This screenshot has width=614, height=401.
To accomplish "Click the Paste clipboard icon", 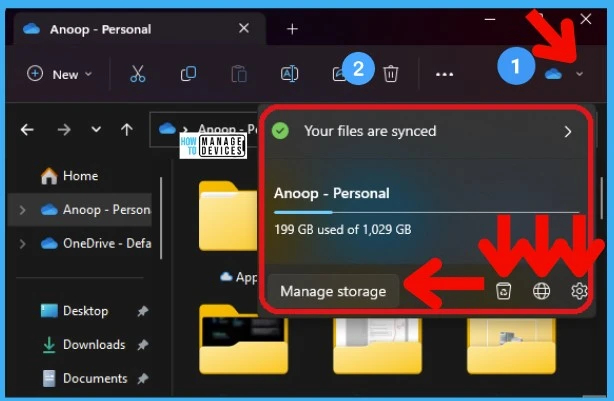I will click(x=239, y=74).
